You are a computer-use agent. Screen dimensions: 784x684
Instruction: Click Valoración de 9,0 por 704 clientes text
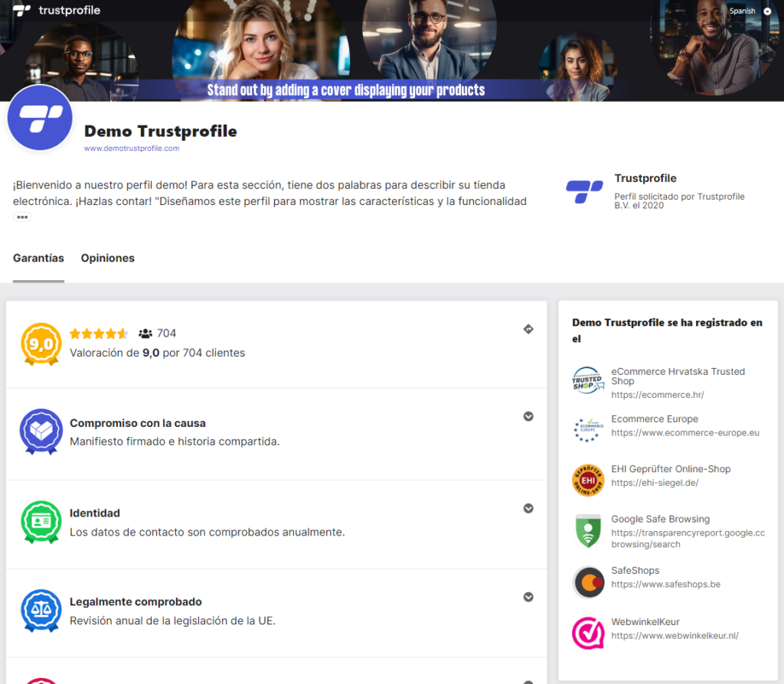pyautogui.click(x=158, y=353)
